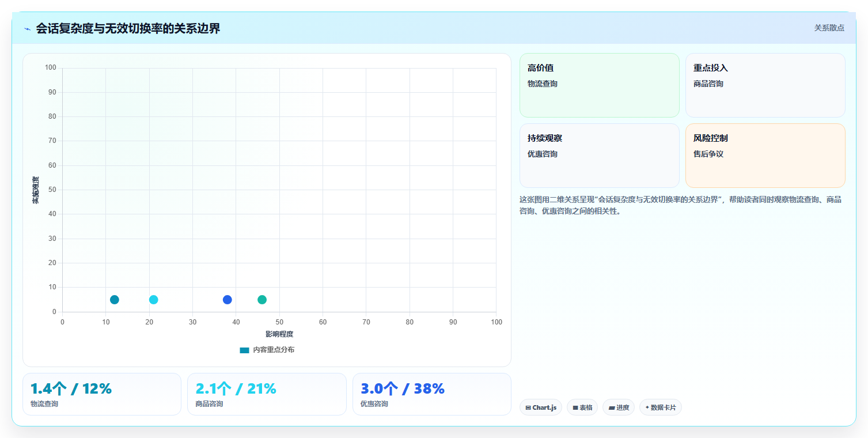Image resolution: width=868 pixels, height=438 pixels.
Task: Click the blue scatter point at x=38
Action: [x=228, y=300]
